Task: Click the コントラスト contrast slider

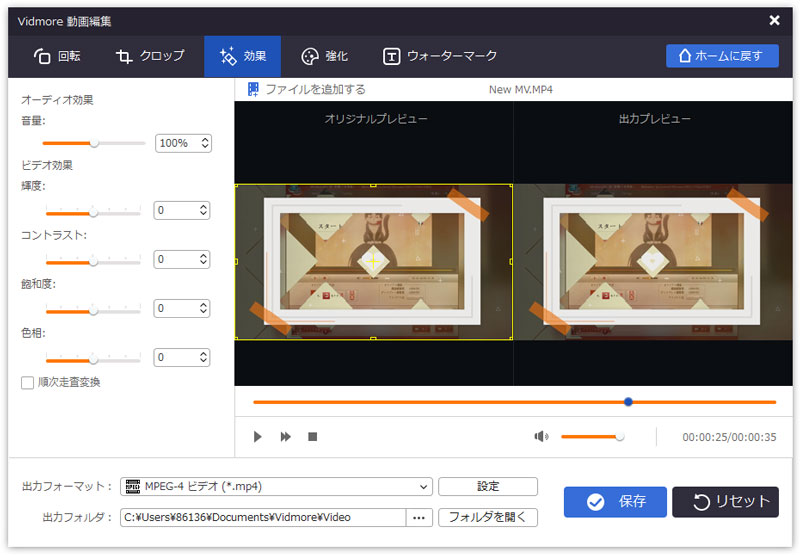Action: pyautogui.click(x=93, y=261)
